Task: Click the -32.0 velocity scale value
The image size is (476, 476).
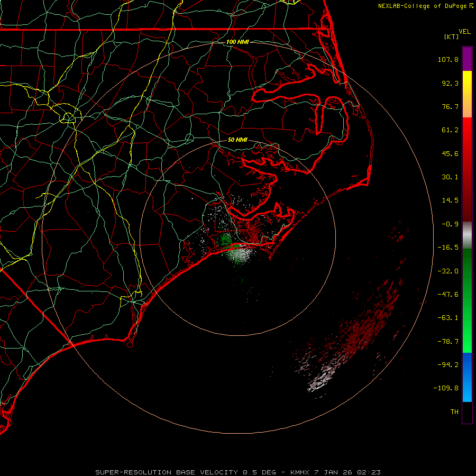Action: [448, 271]
